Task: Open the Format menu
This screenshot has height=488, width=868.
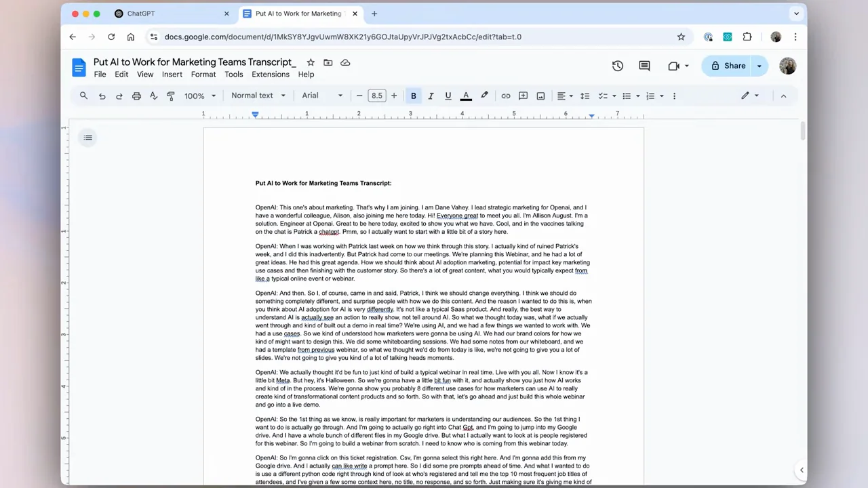Action: pos(203,75)
